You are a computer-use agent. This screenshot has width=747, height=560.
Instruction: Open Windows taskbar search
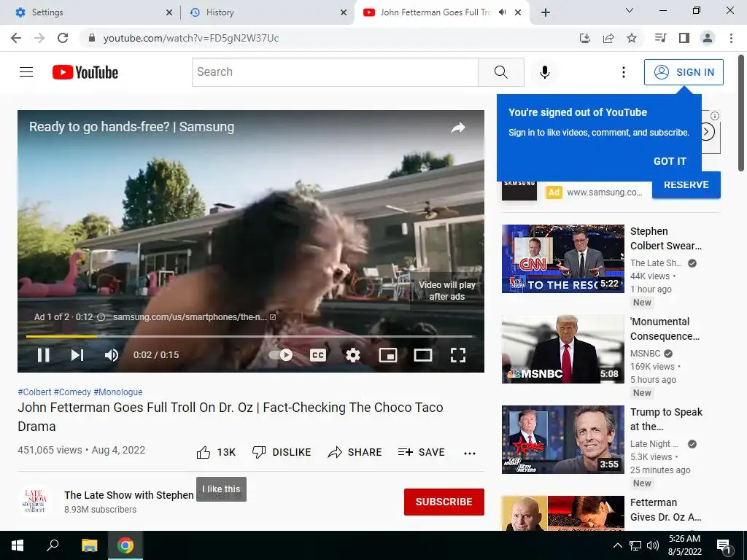point(53,545)
